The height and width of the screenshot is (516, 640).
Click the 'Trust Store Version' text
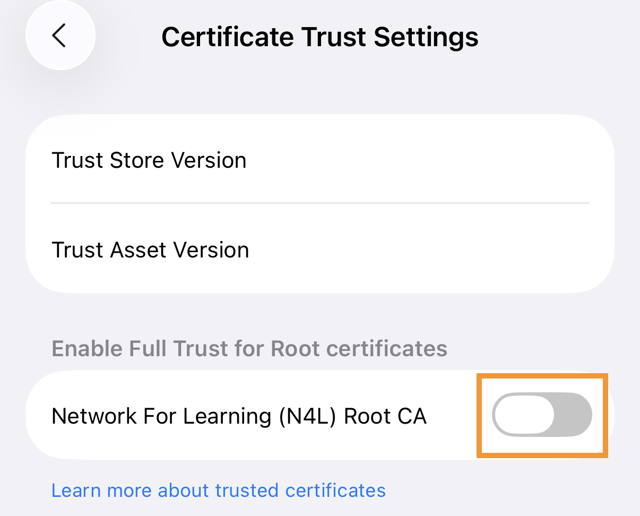[x=149, y=160]
